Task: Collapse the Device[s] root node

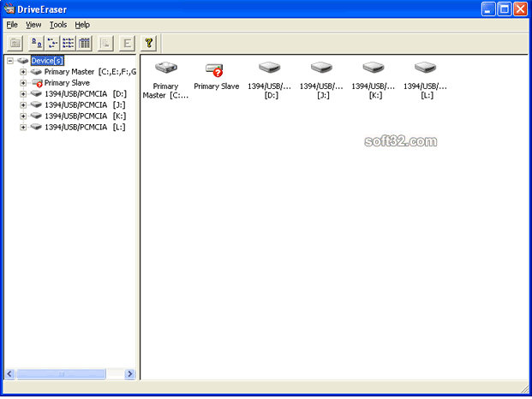Action: pyautogui.click(x=10, y=61)
